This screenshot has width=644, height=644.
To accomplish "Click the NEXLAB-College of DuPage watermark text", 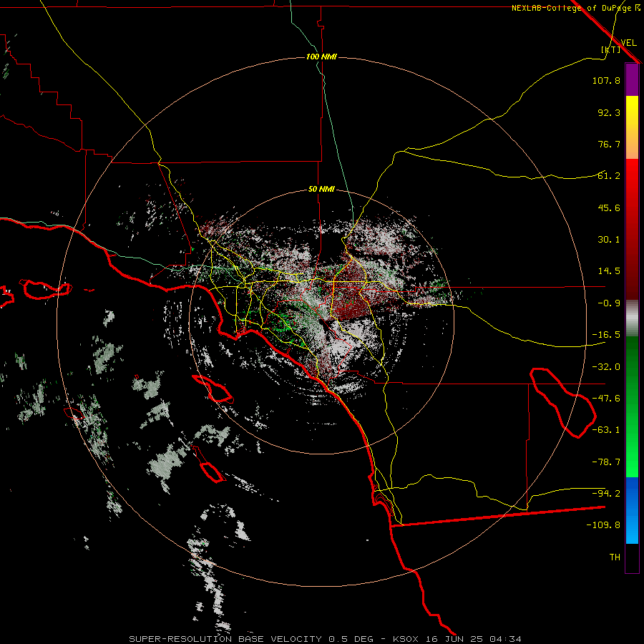I will (x=576, y=8).
